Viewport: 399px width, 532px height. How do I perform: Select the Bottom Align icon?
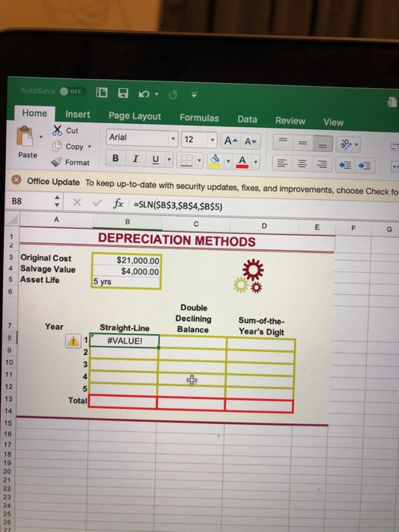coord(322,144)
